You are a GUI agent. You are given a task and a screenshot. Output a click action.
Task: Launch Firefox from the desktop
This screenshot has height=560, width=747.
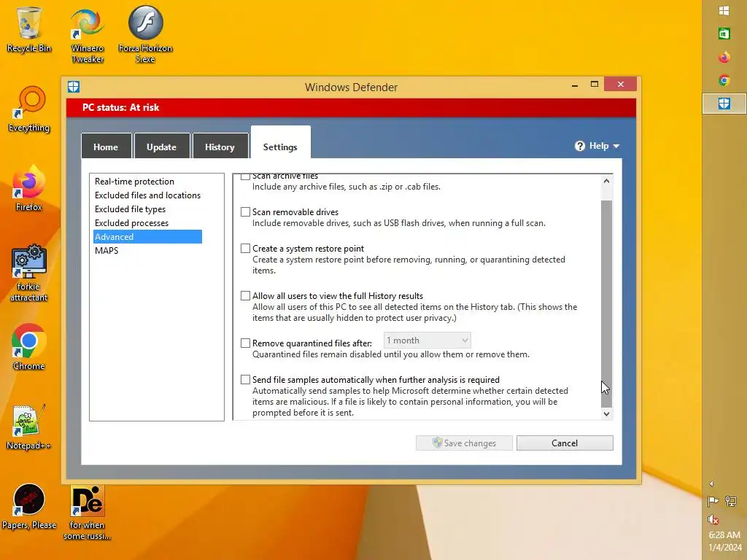[28, 188]
